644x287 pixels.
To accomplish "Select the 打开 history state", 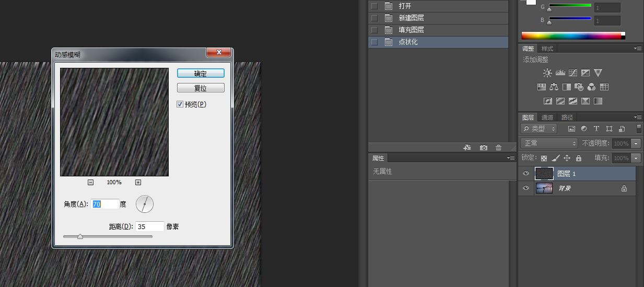I will pyautogui.click(x=438, y=6).
